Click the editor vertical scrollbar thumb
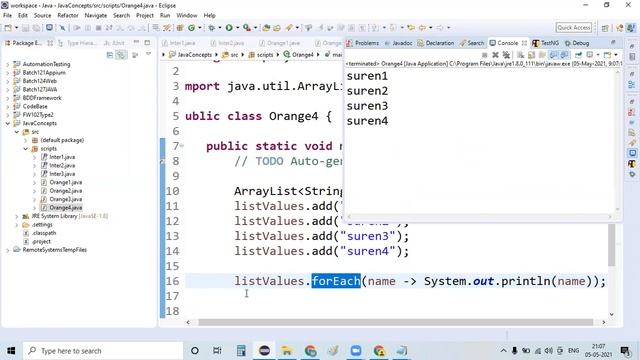The height and width of the screenshot is (360, 640). pos(611,245)
